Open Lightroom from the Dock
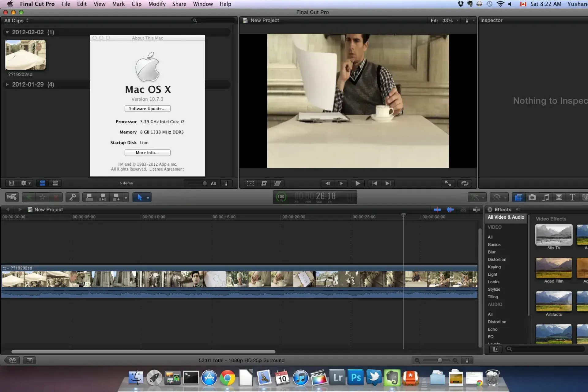The width and height of the screenshot is (588, 392). click(x=337, y=378)
